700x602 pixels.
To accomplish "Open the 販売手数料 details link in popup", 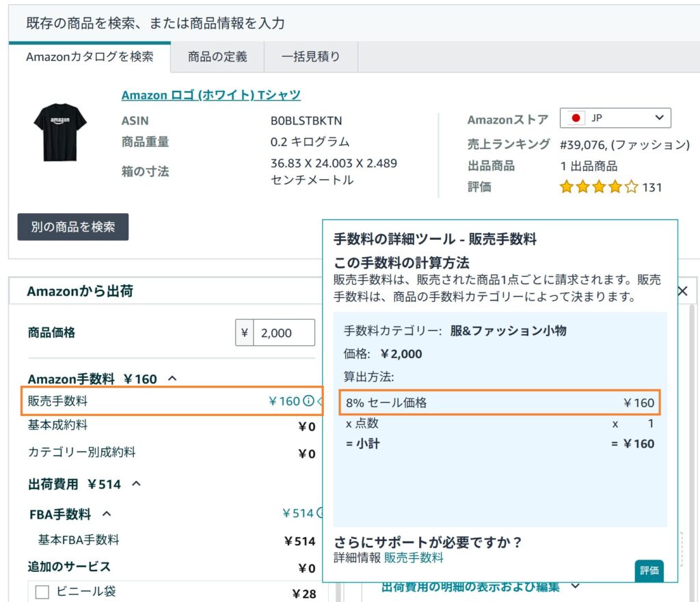I will pos(414,558).
